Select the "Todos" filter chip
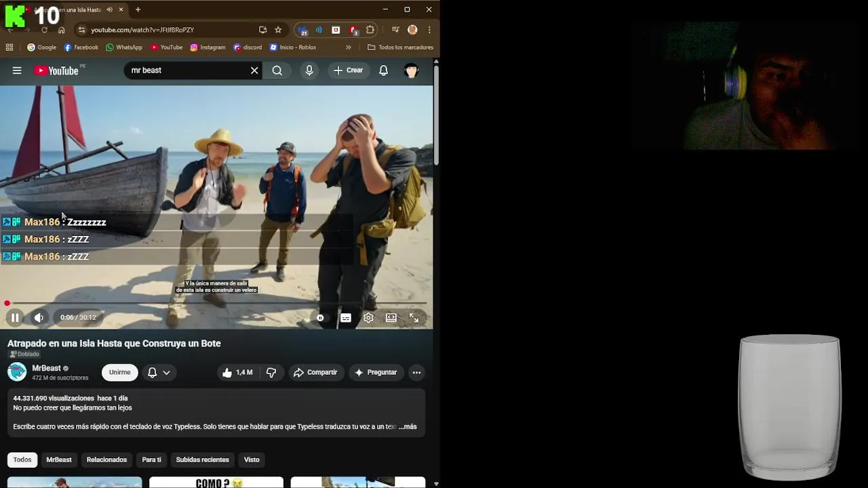868x488 pixels. (22, 460)
